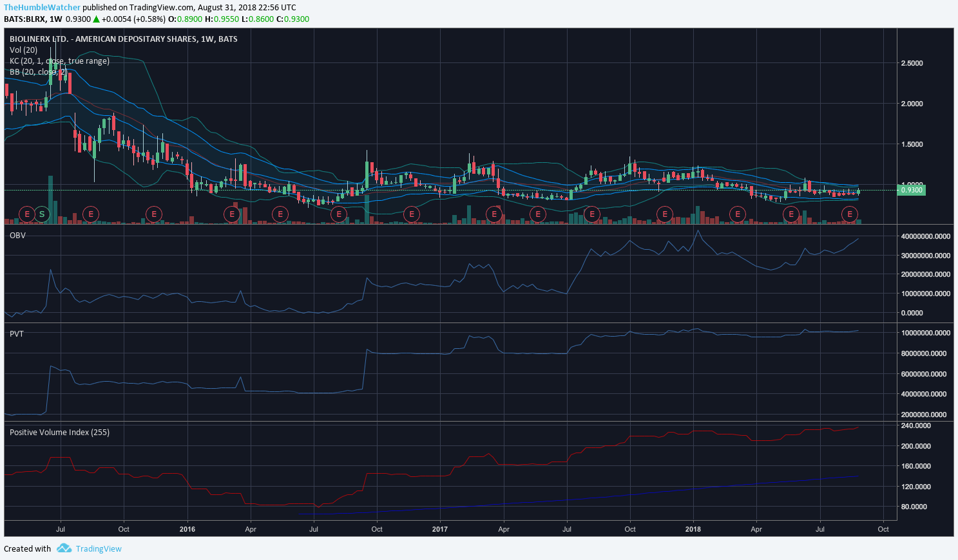Click the earnings E marker for August 2015
The width and height of the screenshot is (958, 560).
(x=91, y=214)
